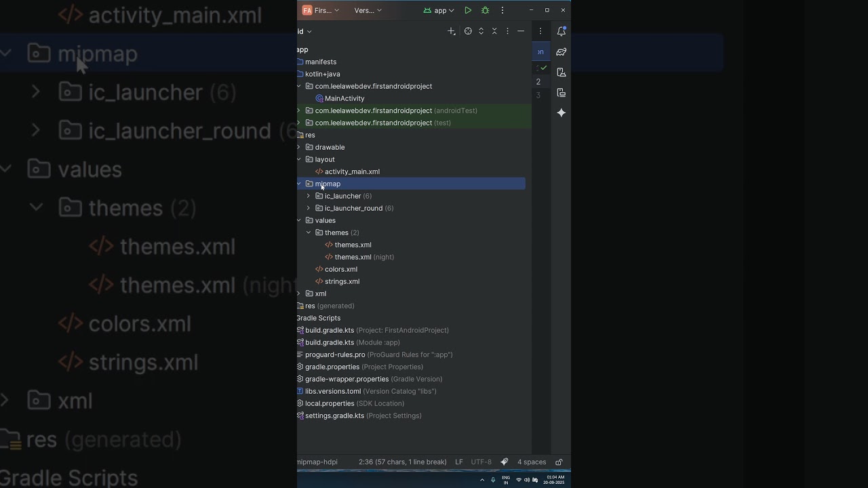Expand the drawable folder
The image size is (868, 488).
coord(299,147)
